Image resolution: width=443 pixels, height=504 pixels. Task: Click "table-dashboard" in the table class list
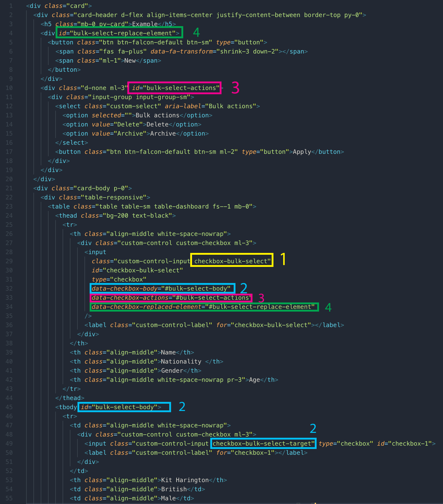pyautogui.click(x=181, y=206)
